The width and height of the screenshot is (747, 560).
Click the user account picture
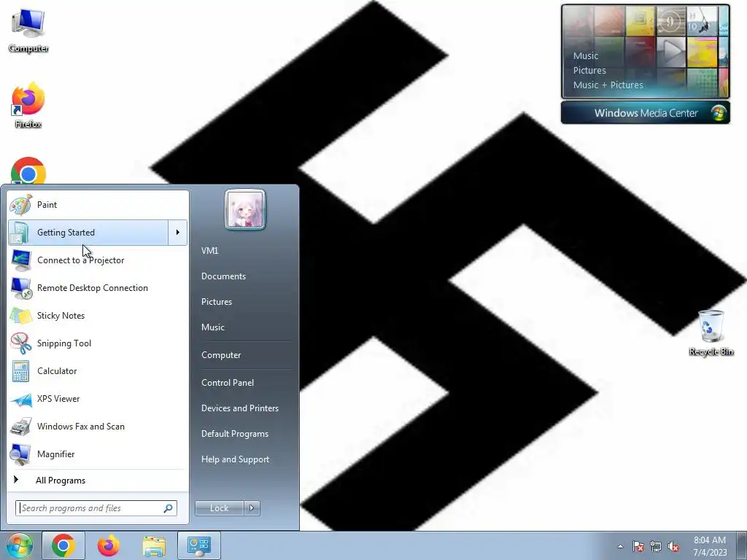(245, 209)
